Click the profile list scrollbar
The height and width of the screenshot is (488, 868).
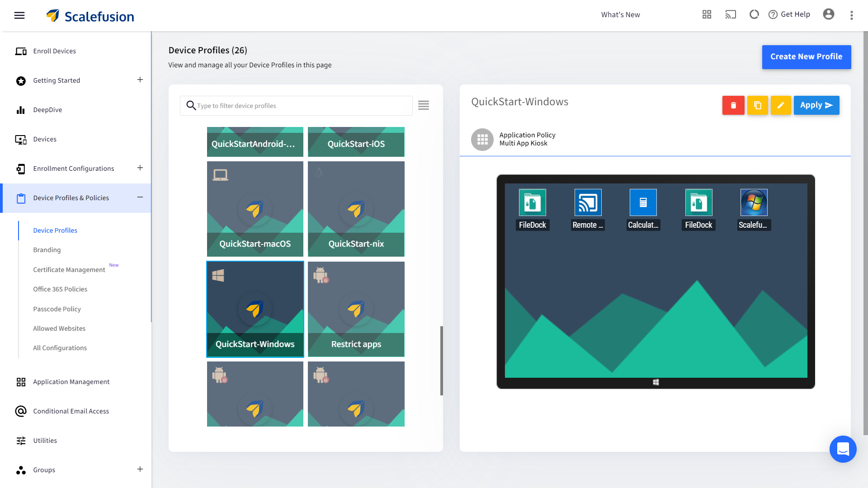pyautogui.click(x=442, y=361)
